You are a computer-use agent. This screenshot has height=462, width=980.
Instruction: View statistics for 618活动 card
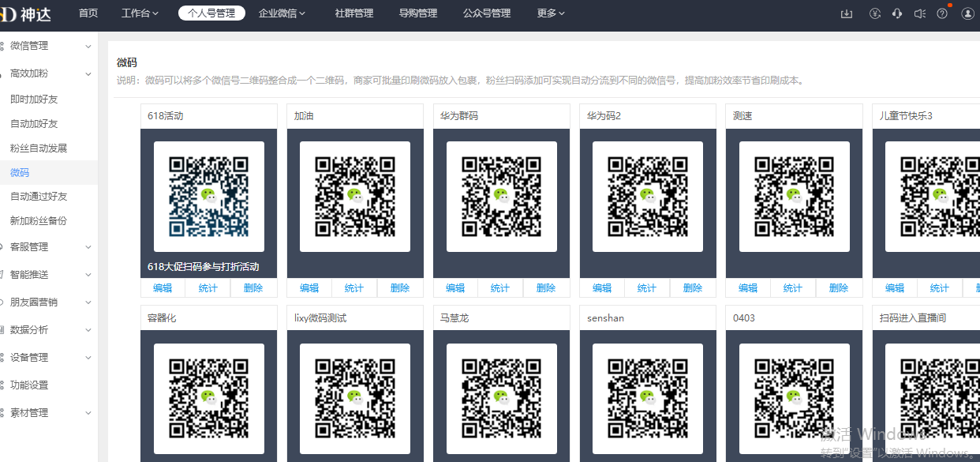(x=208, y=288)
